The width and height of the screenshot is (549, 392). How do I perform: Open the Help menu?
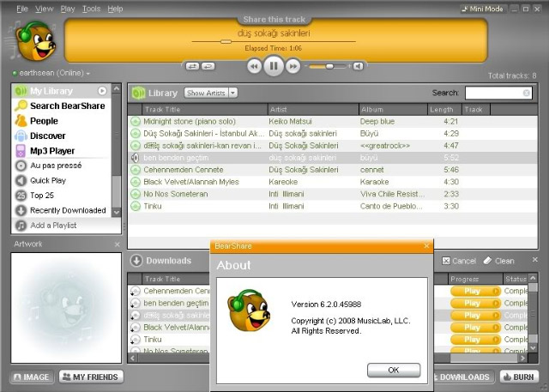tap(115, 9)
